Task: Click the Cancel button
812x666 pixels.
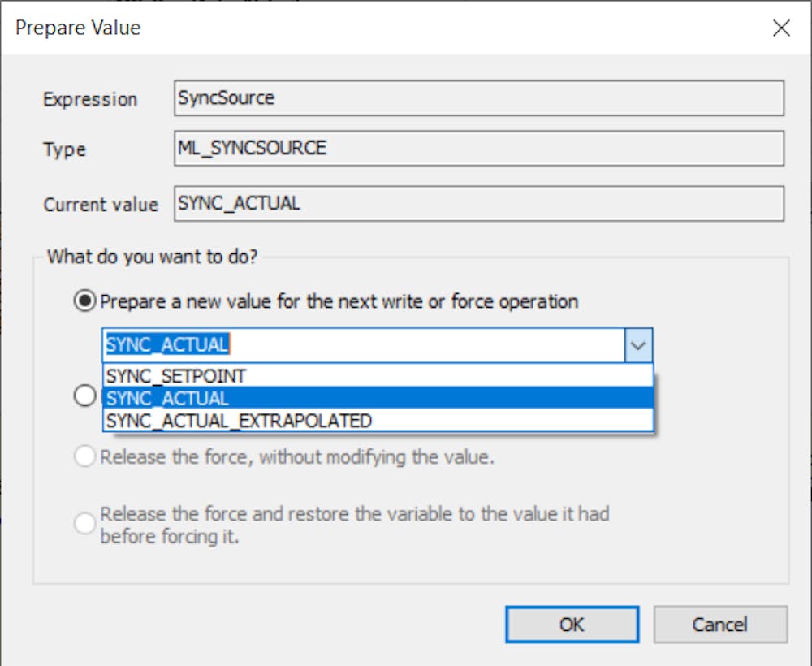Action: (x=720, y=624)
